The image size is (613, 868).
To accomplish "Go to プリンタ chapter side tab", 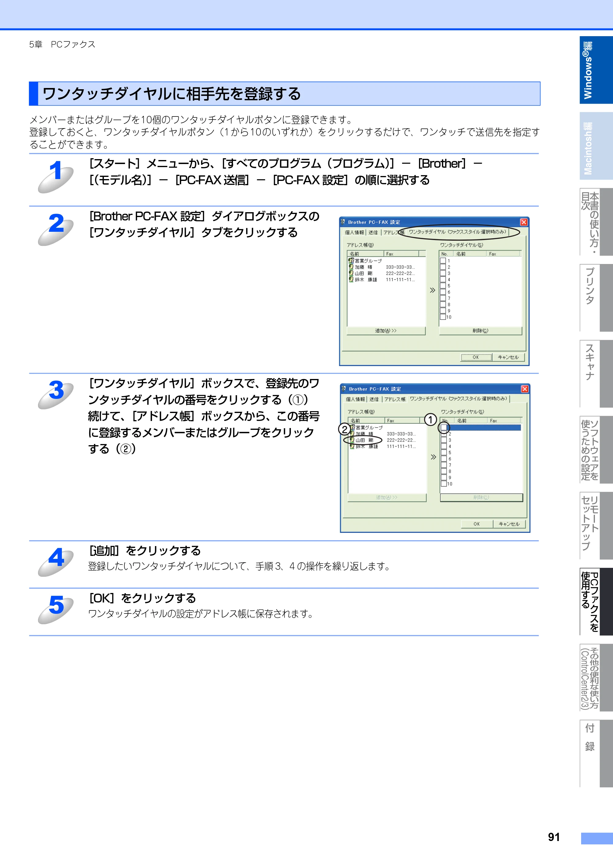I will [596, 297].
